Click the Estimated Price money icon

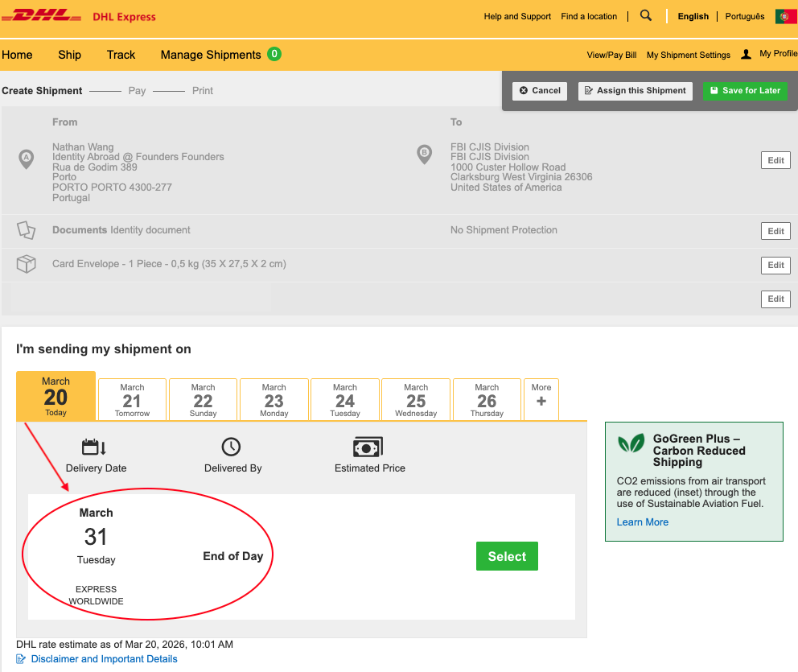(x=368, y=447)
